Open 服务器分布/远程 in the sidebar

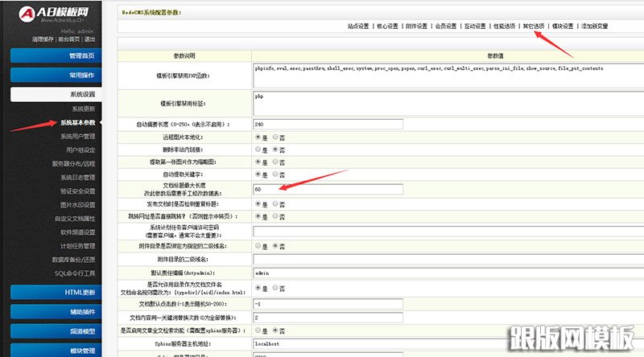coord(73,164)
